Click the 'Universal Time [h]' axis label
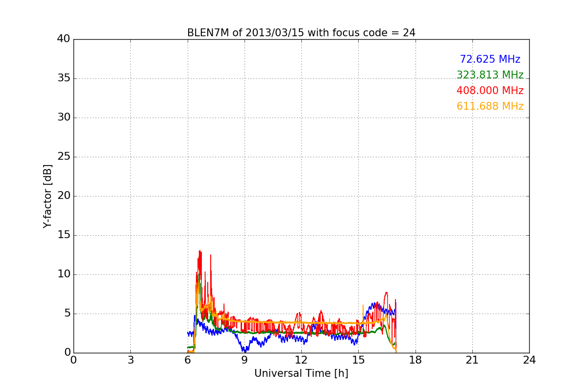 point(301,373)
